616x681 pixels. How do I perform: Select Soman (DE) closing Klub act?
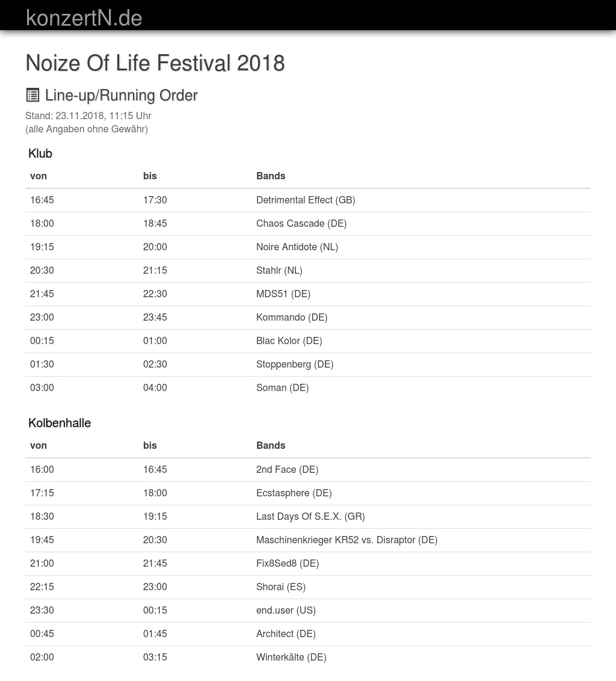pyautogui.click(x=282, y=387)
